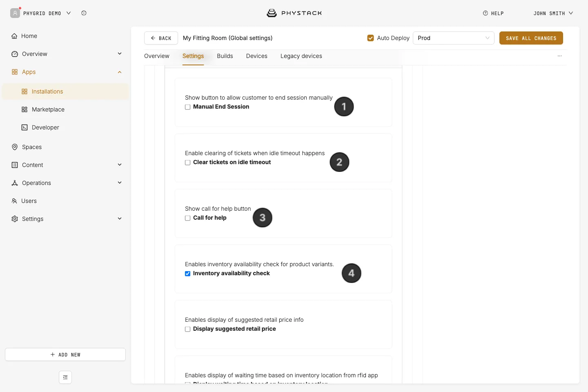Uncheck Inventory availability check
588x392 pixels.
[188, 274]
